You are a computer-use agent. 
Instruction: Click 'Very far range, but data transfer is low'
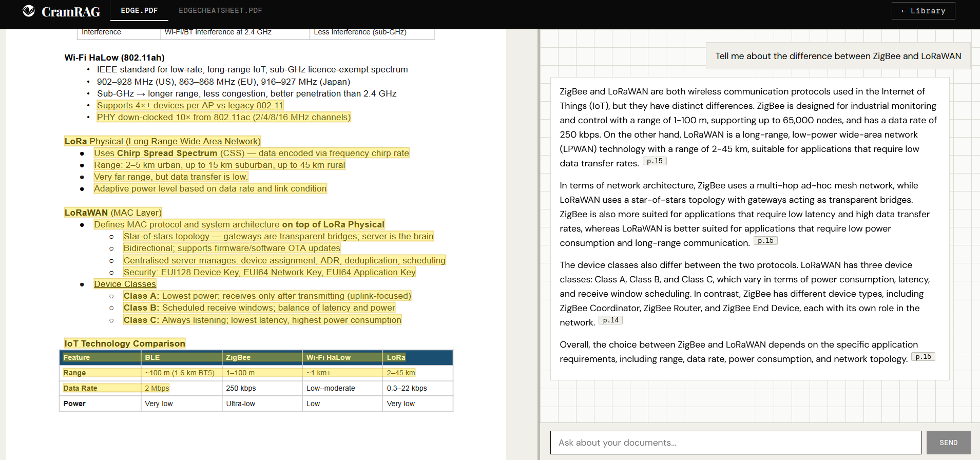pos(171,177)
